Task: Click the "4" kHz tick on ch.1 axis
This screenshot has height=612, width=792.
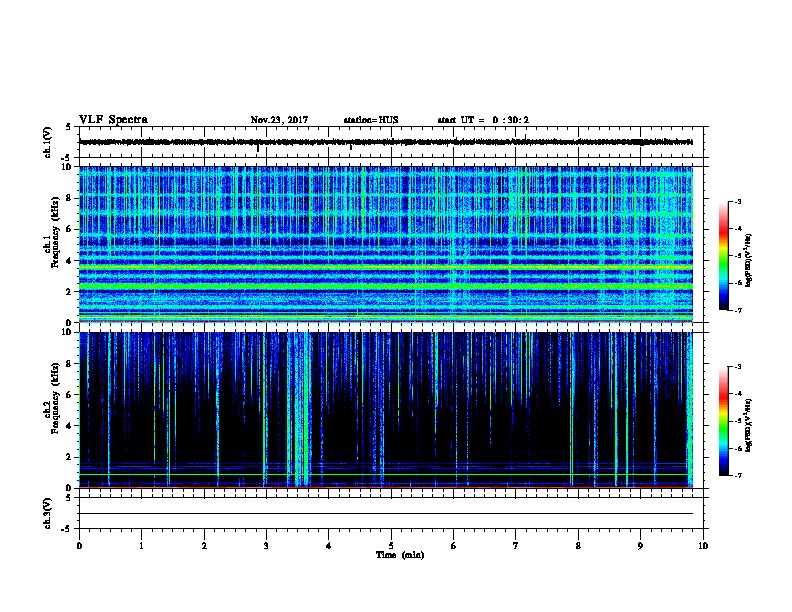Action: (x=70, y=261)
